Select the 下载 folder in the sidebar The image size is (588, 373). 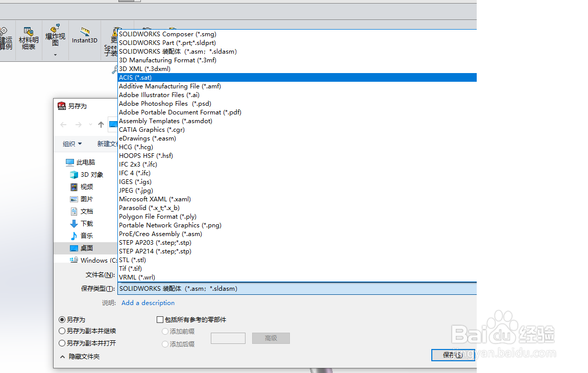(x=82, y=224)
